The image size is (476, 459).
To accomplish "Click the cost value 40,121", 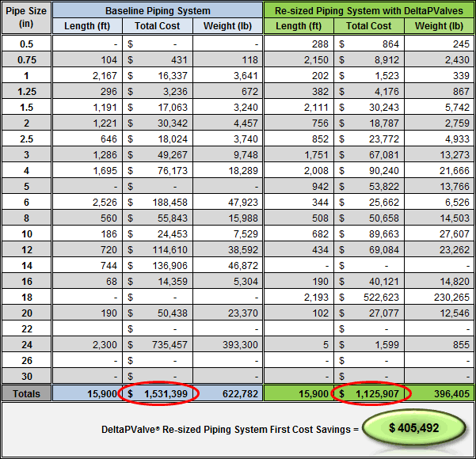I will (384, 281).
